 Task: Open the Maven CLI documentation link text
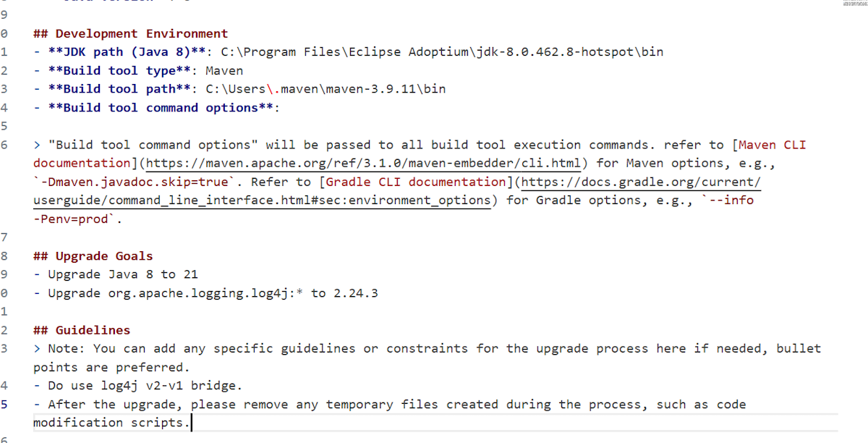pyautogui.click(x=773, y=145)
